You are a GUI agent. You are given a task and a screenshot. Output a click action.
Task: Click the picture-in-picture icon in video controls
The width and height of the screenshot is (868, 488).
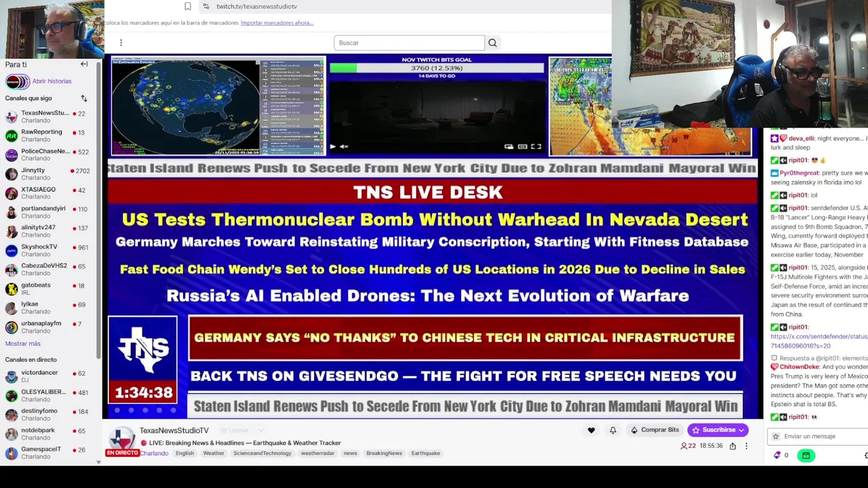coord(509,146)
